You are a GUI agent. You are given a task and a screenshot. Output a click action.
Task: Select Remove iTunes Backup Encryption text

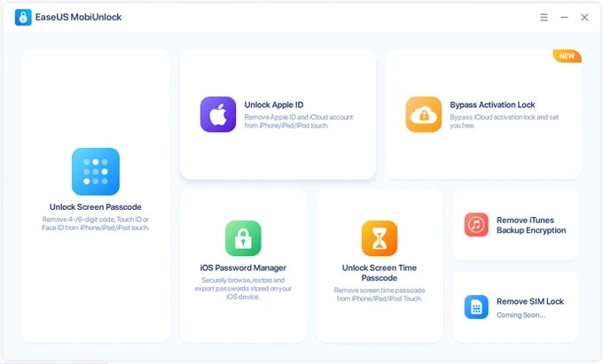[x=531, y=225]
